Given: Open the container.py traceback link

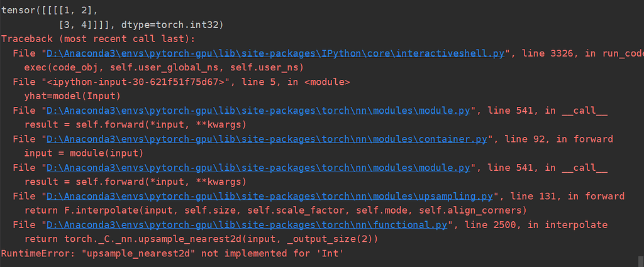Looking at the screenshot, I should pos(260,139).
